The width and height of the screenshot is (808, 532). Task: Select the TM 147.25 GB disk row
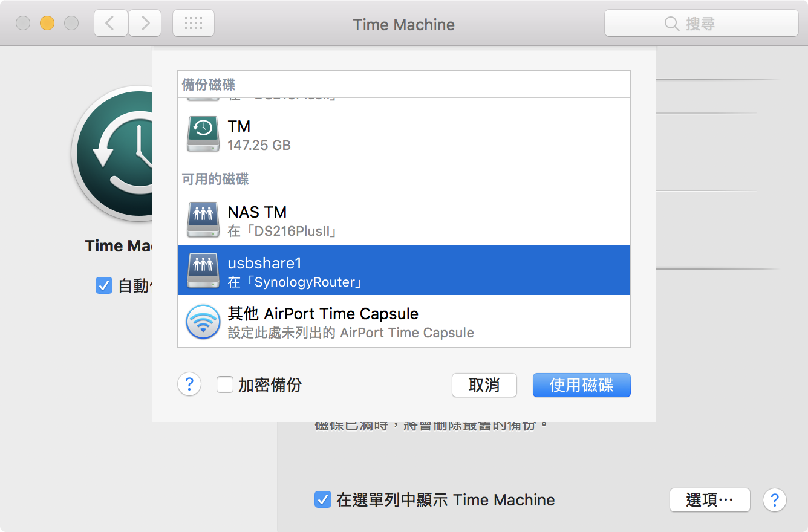click(403, 135)
